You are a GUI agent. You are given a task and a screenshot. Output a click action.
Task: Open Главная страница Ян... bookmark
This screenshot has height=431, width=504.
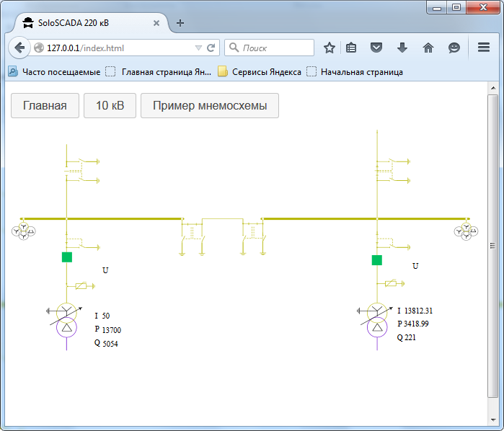coord(159,71)
